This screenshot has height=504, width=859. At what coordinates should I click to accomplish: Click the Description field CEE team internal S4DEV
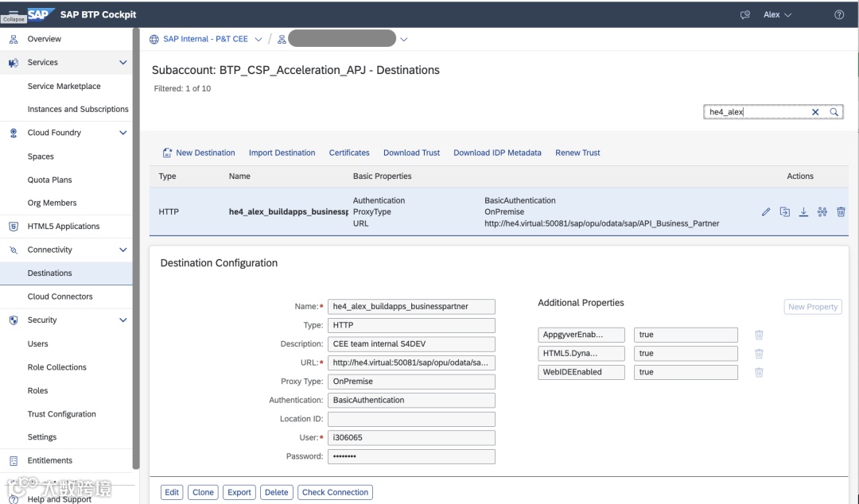[411, 344]
